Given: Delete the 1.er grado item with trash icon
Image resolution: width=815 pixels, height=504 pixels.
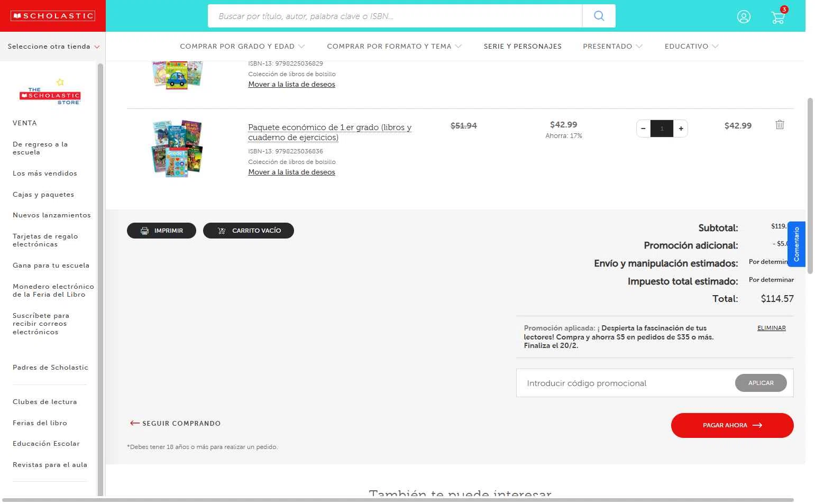Looking at the screenshot, I should [780, 125].
